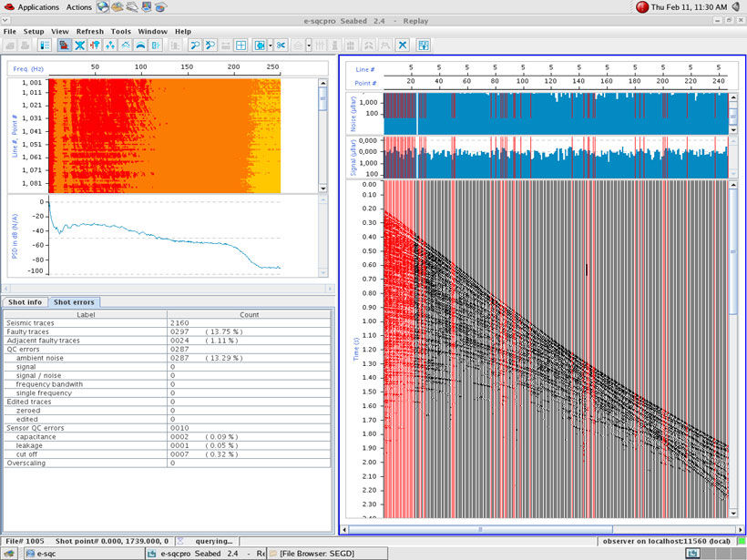Switch to the Shot info tab
747x560 pixels.
24,301
